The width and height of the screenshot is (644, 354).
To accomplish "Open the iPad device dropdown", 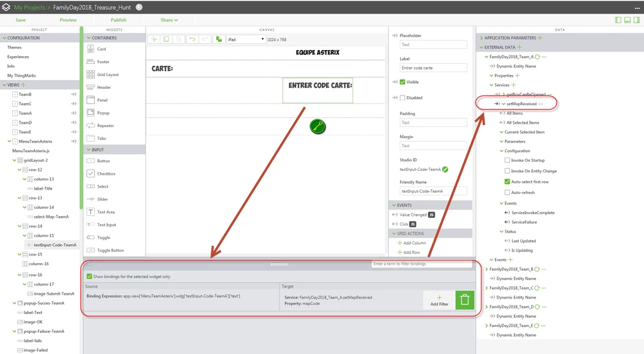I will [x=246, y=39].
